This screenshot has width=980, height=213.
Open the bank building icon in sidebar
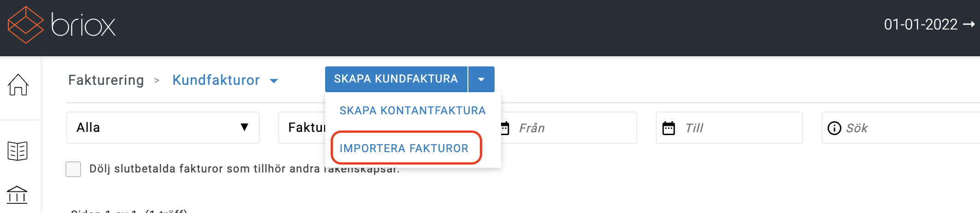(17, 195)
